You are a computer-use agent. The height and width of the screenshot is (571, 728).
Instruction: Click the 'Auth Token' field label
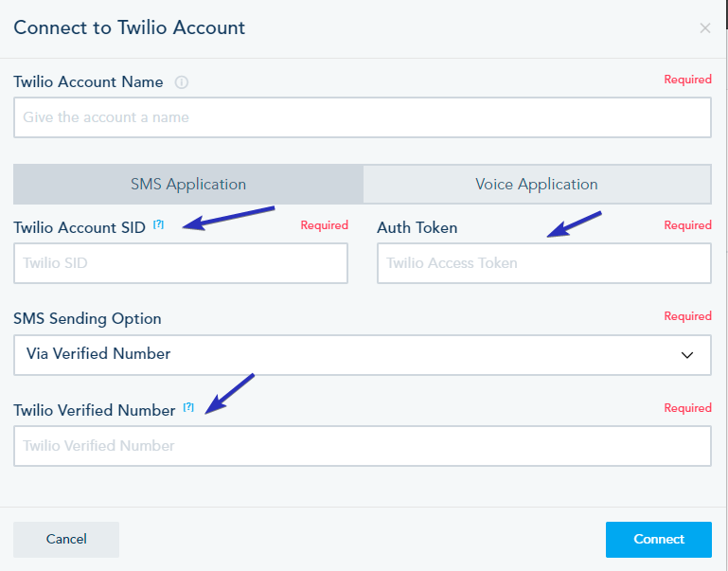[417, 227]
